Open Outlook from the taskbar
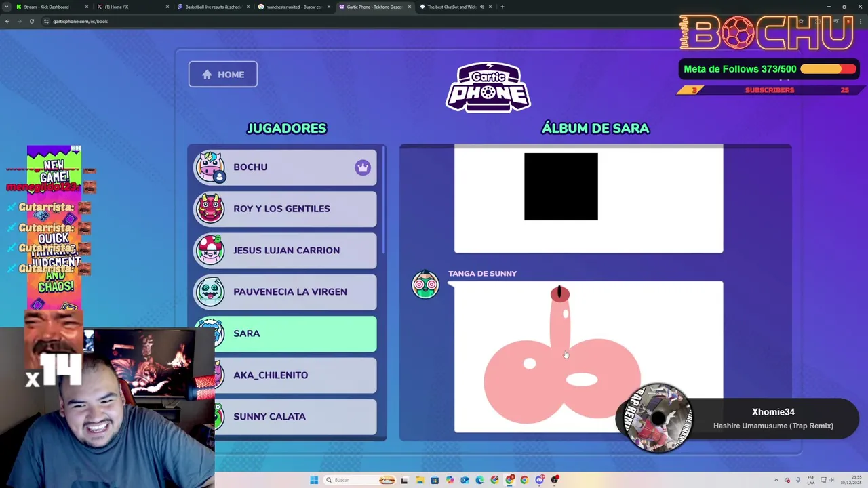This screenshot has height=488, width=868. coord(465,480)
